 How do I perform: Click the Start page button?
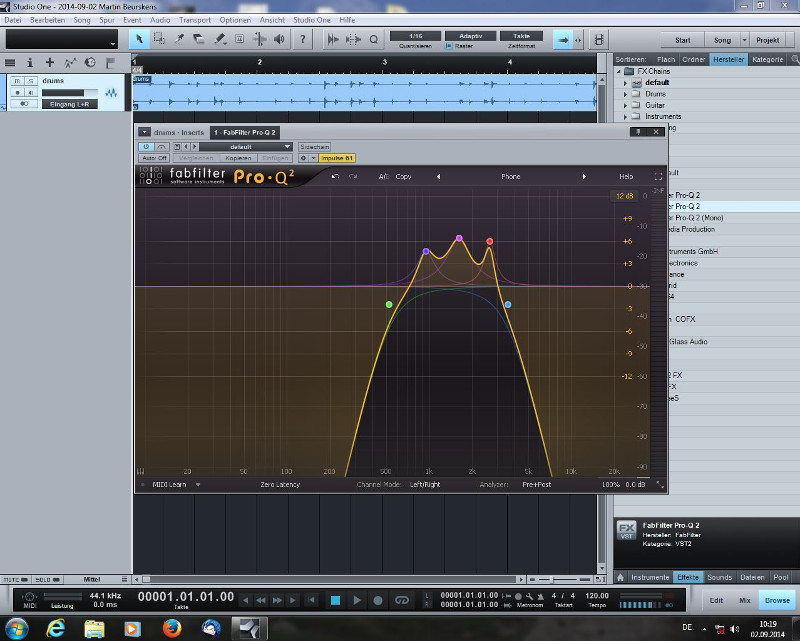point(683,40)
